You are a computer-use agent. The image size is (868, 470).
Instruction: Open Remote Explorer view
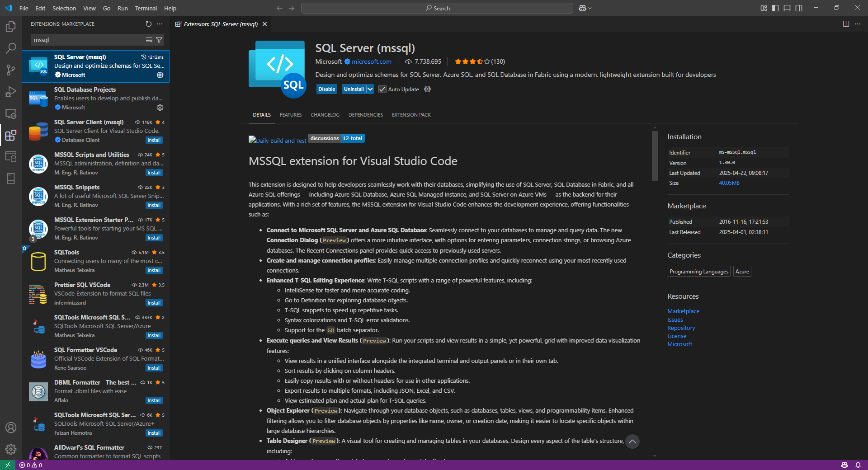point(11,113)
